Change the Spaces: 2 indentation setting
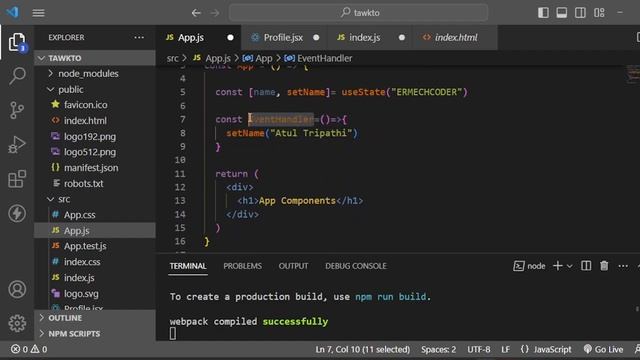Viewport: 640px width, 360px height. pyautogui.click(x=438, y=349)
